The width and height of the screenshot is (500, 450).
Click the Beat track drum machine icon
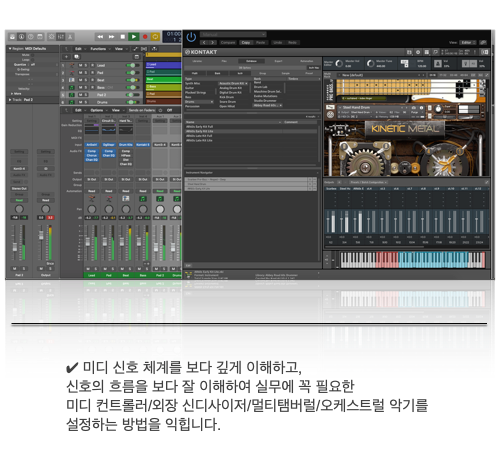click(72, 80)
